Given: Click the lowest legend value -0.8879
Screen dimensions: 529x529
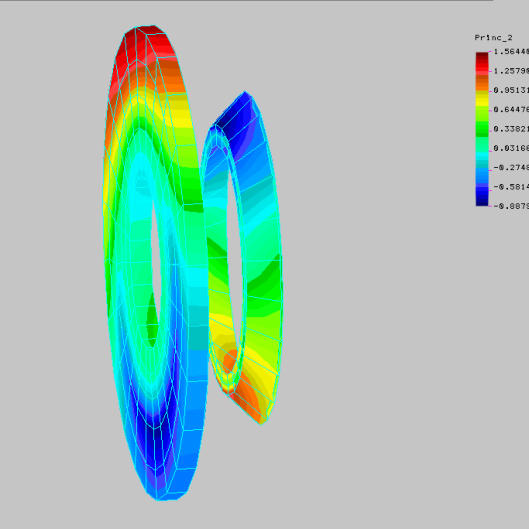Looking at the screenshot, I should click(511, 206).
